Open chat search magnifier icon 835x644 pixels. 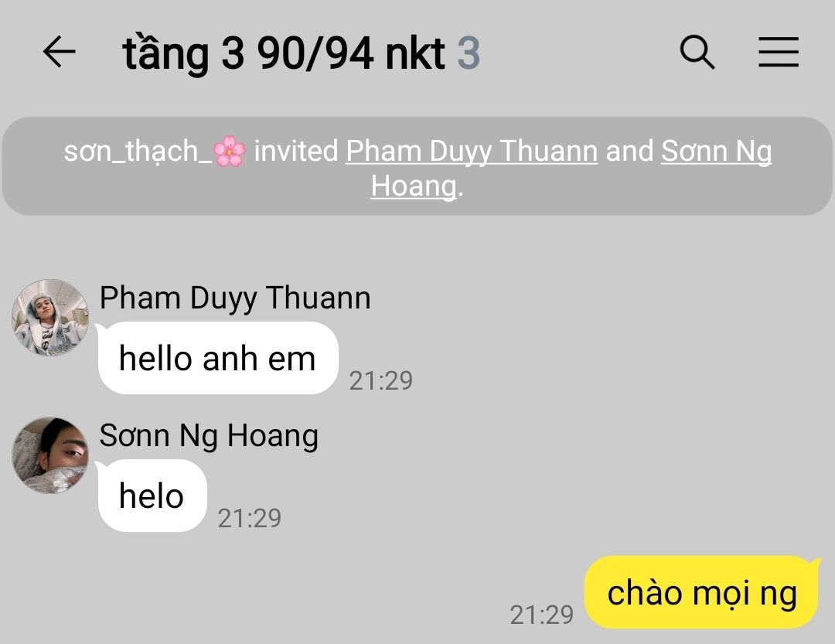coord(697,53)
